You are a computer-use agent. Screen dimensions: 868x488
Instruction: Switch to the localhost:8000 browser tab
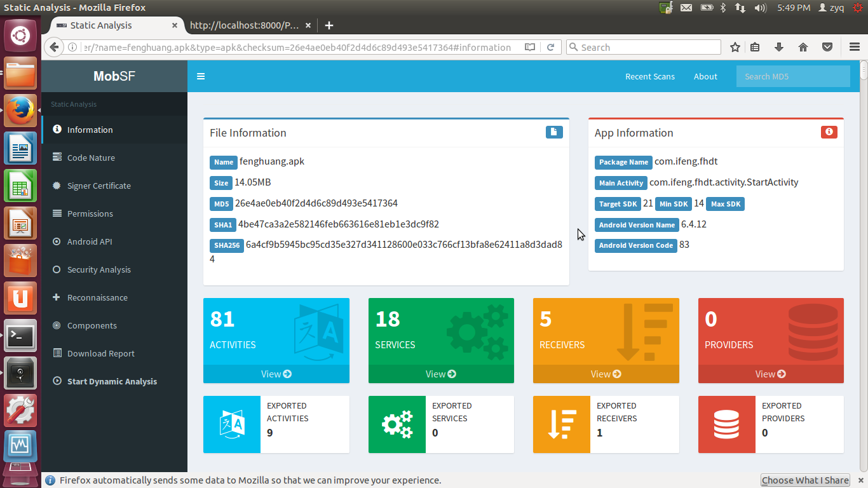[245, 25]
